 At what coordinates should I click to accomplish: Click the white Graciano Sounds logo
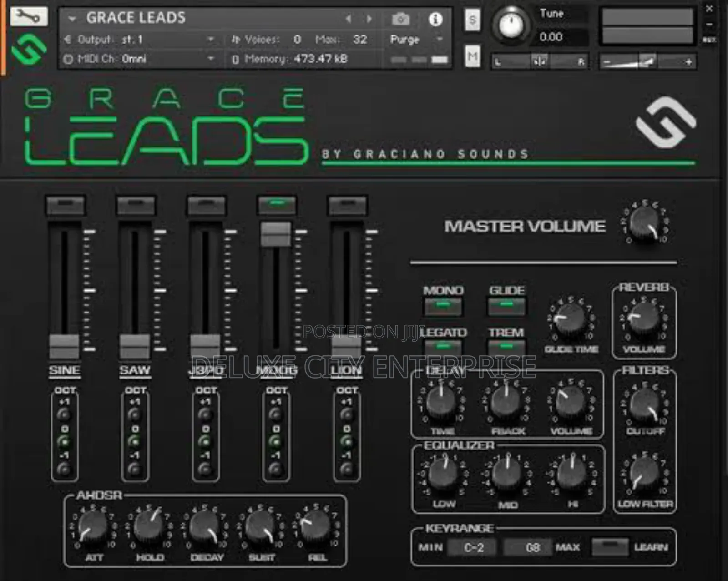(x=666, y=122)
